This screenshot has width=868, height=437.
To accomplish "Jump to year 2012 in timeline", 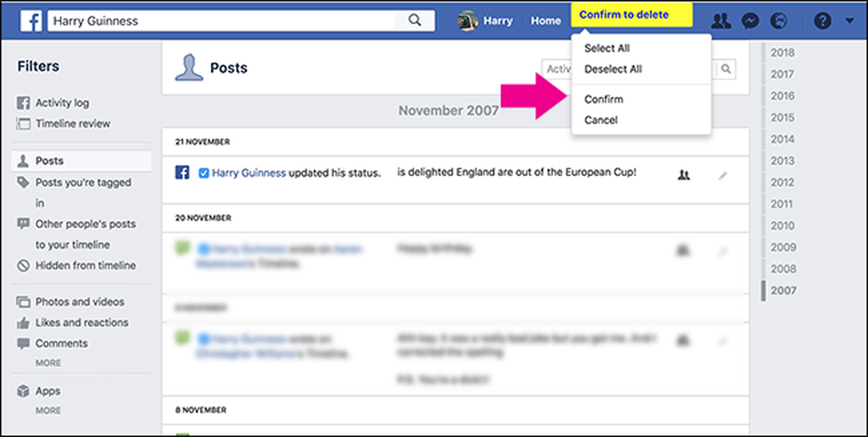I will pos(782,182).
